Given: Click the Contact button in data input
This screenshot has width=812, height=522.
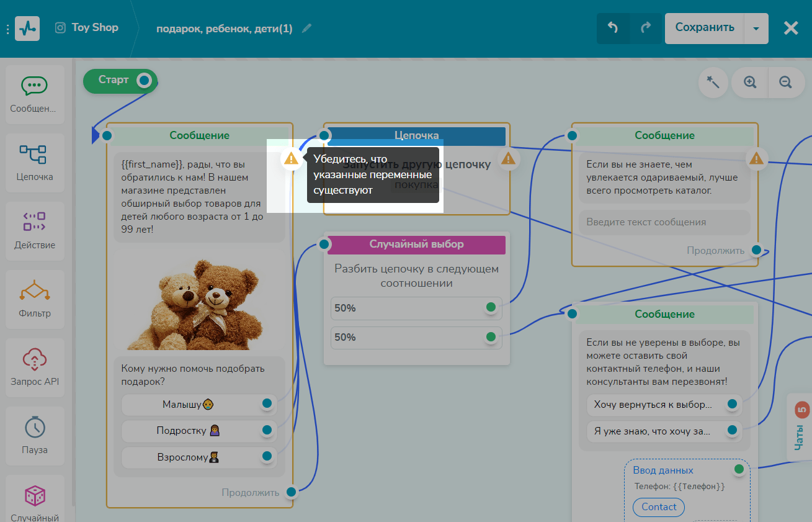Looking at the screenshot, I should pos(659,507).
